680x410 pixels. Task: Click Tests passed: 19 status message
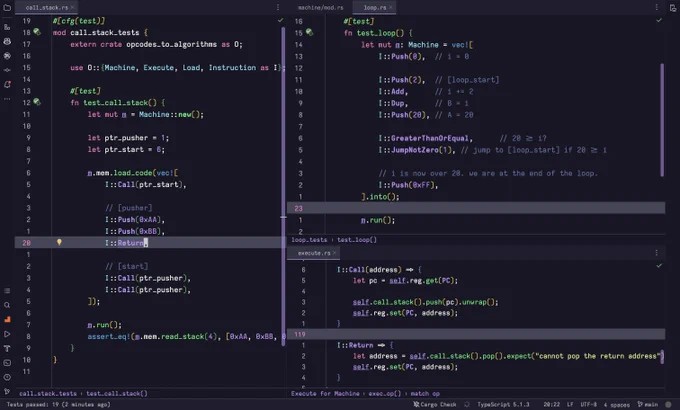(59, 404)
